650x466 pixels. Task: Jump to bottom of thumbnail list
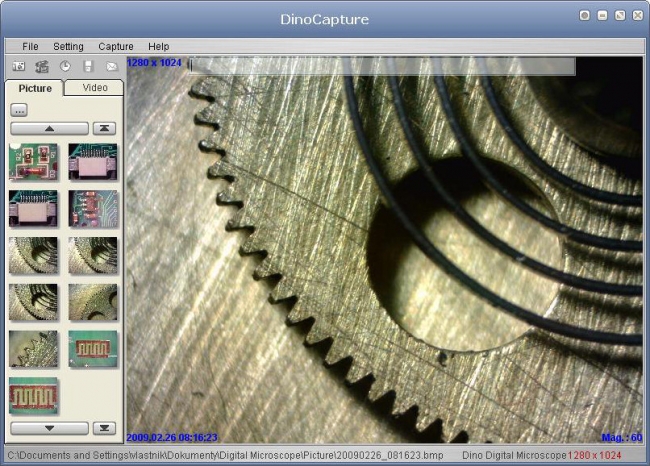(x=104, y=428)
